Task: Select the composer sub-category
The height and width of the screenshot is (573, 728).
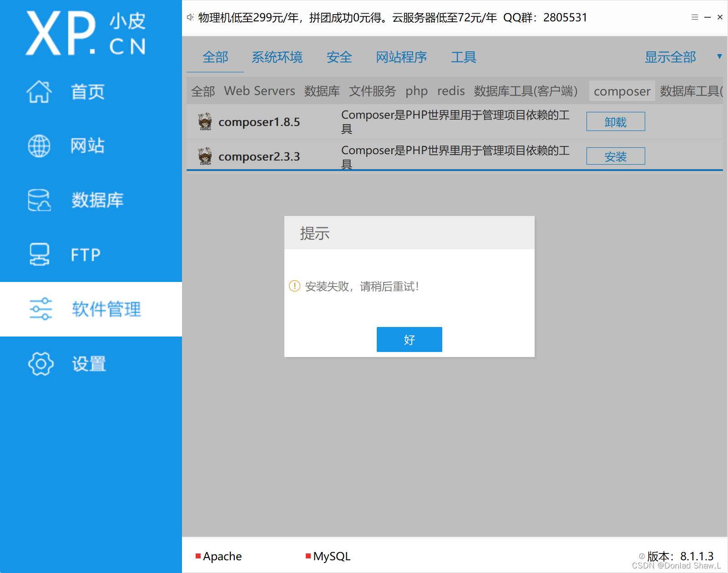Action: [622, 91]
